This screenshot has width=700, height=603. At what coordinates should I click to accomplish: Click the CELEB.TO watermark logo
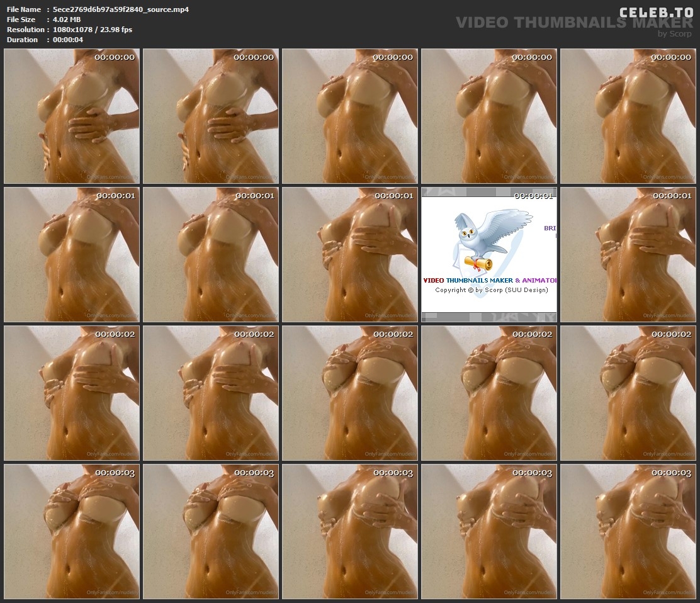tap(655, 12)
